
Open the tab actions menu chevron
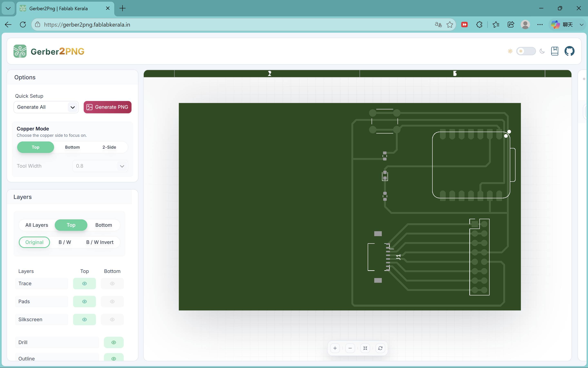pyautogui.click(x=8, y=8)
